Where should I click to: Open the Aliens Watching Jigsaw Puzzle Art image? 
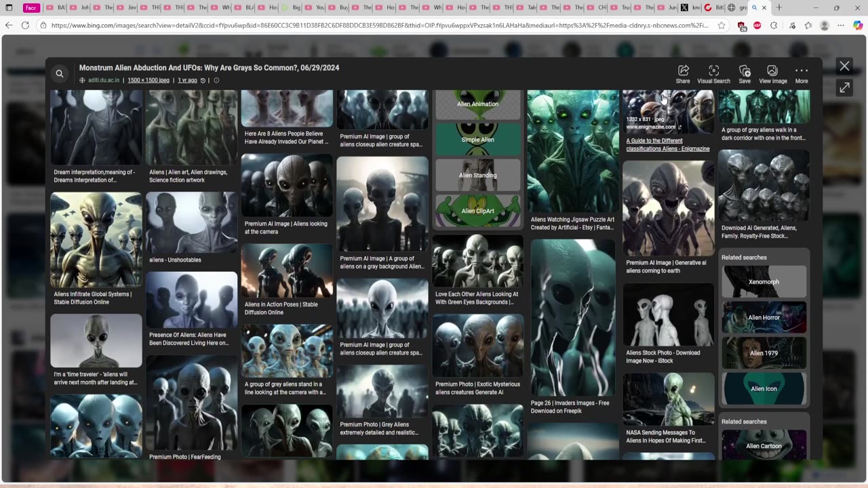573,152
